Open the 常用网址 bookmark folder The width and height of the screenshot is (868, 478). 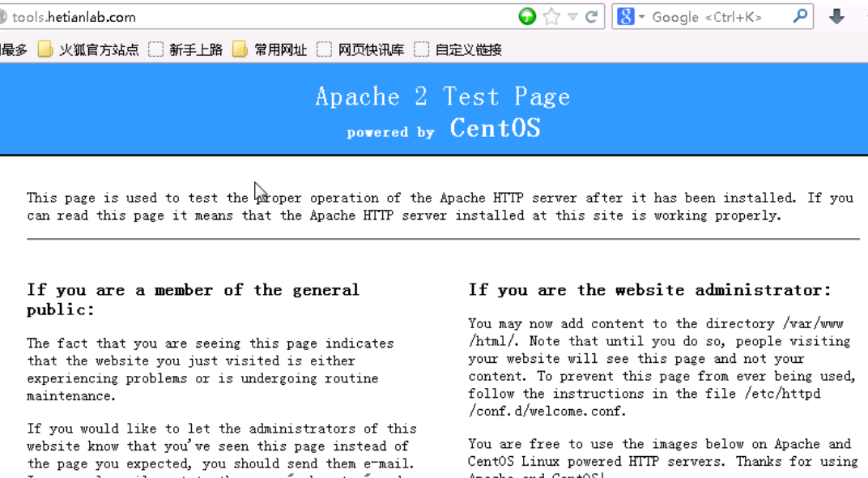click(x=270, y=50)
